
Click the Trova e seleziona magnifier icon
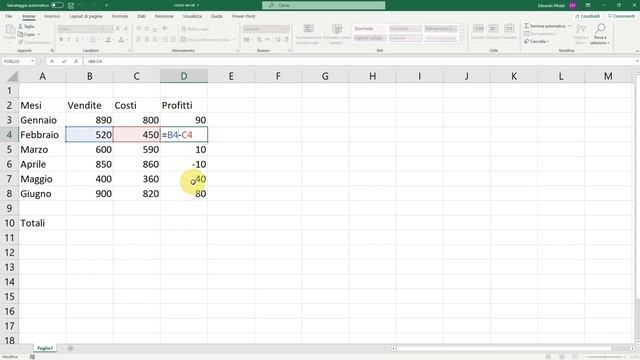tap(600, 29)
